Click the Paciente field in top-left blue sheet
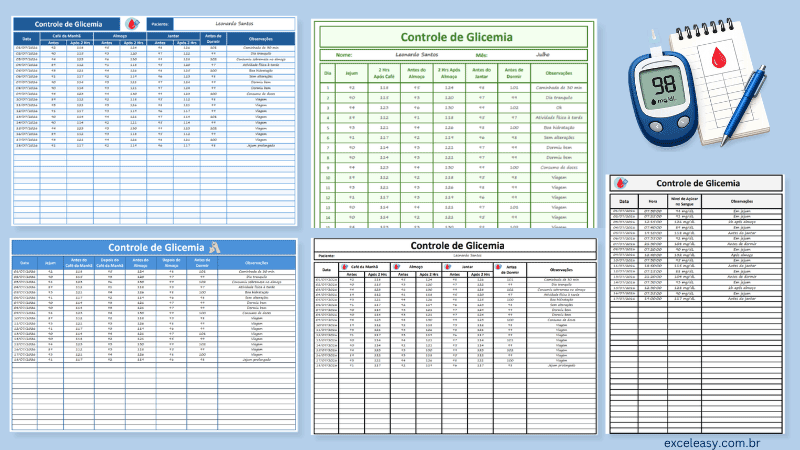The width and height of the screenshot is (800, 450). click(x=234, y=23)
